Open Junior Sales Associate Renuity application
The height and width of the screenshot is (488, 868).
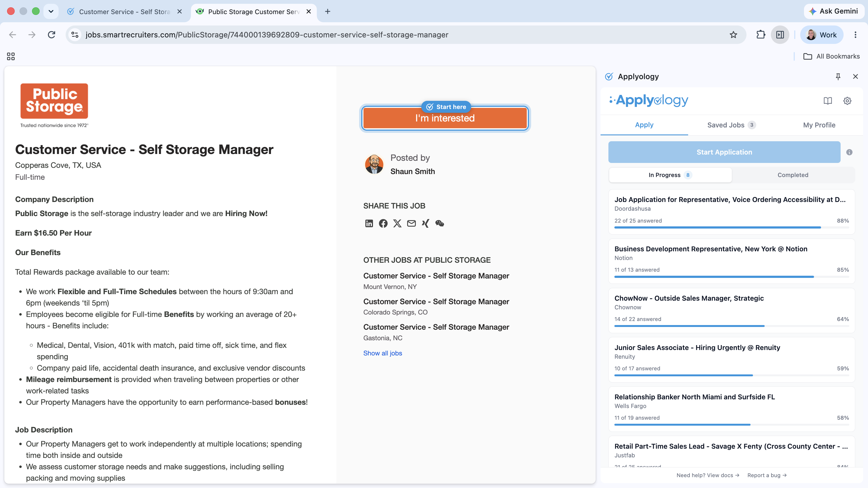(731, 360)
